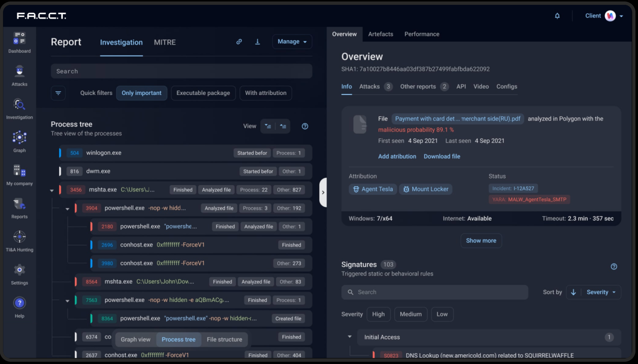The image size is (638, 364).
Task: Click the Download file link
Action: tap(442, 157)
